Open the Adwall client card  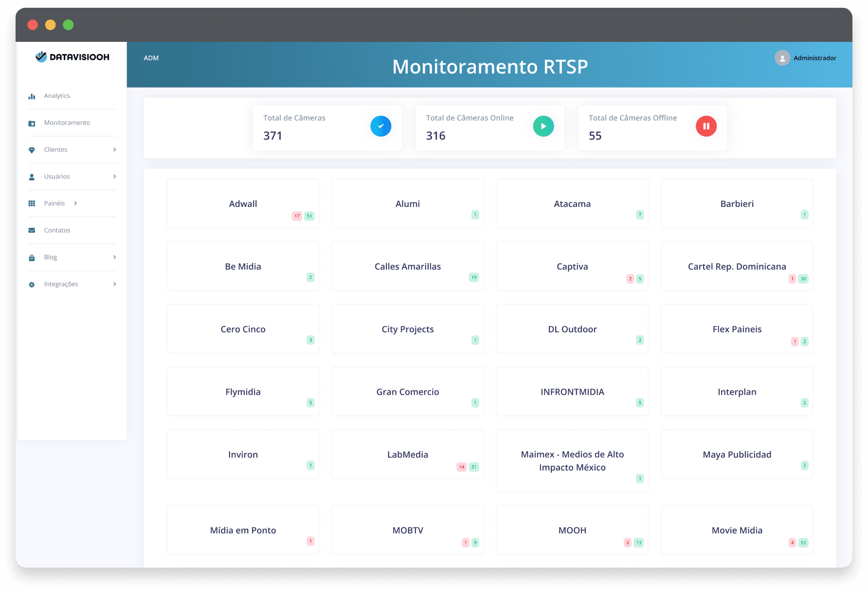click(243, 203)
